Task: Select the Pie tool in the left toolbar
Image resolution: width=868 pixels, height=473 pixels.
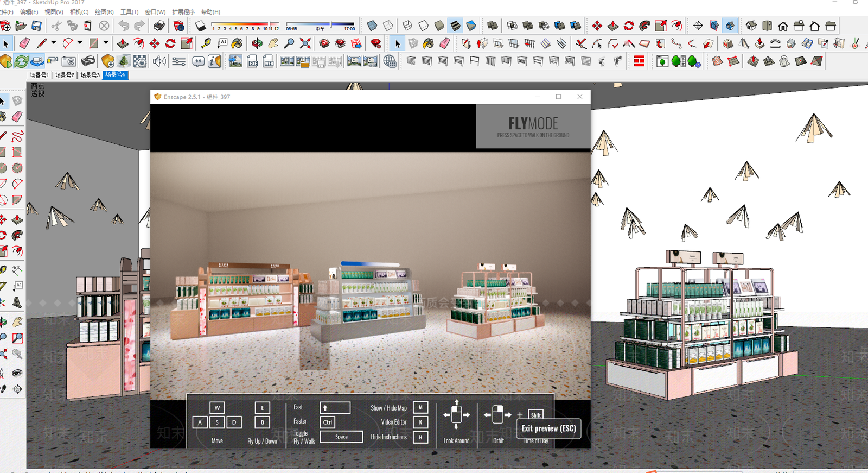Action: [x=17, y=200]
